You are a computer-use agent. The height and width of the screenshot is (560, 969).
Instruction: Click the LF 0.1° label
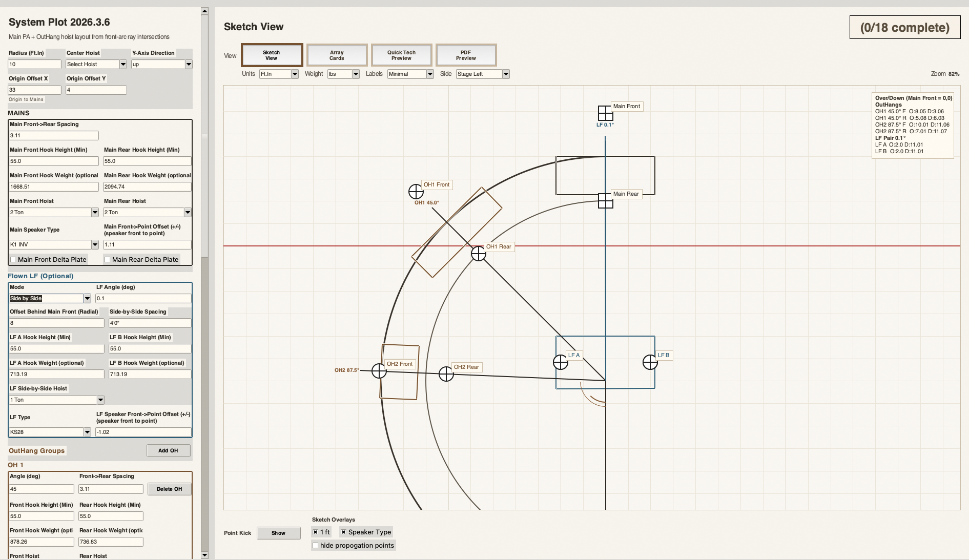[x=605, y=125]
